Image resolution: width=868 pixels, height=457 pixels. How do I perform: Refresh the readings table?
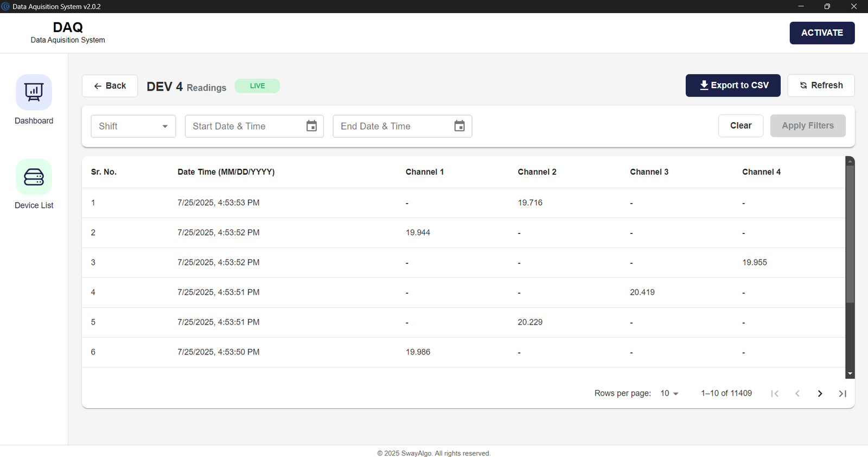click(821, 85)
